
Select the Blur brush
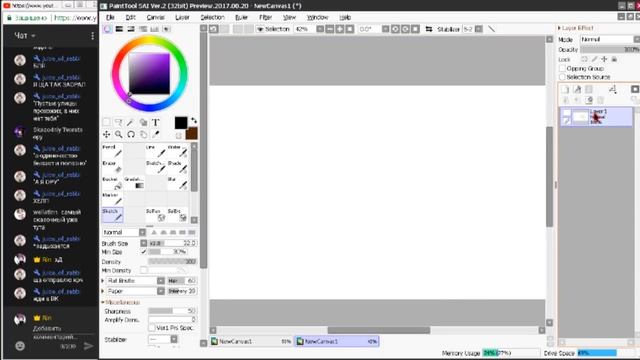[178, 183]
